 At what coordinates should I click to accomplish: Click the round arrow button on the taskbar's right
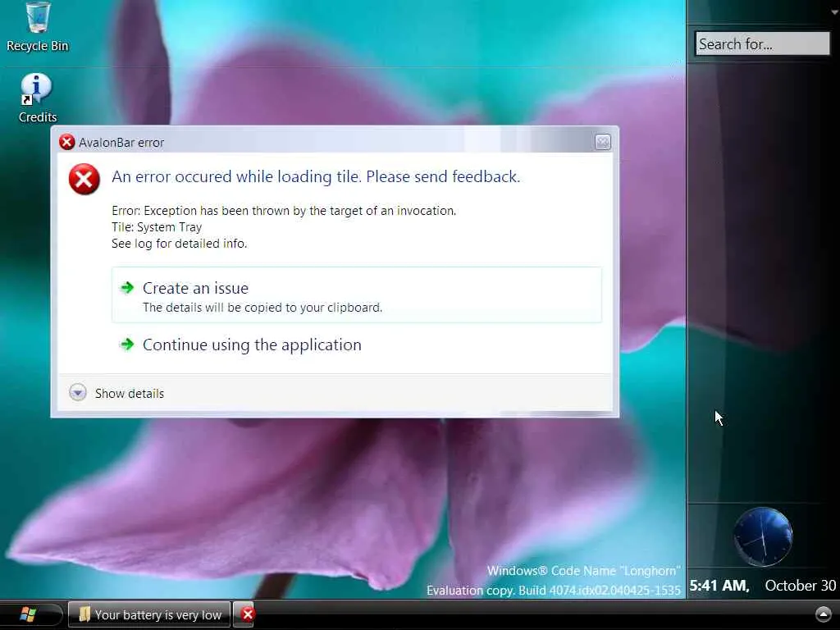pos(824,614)
